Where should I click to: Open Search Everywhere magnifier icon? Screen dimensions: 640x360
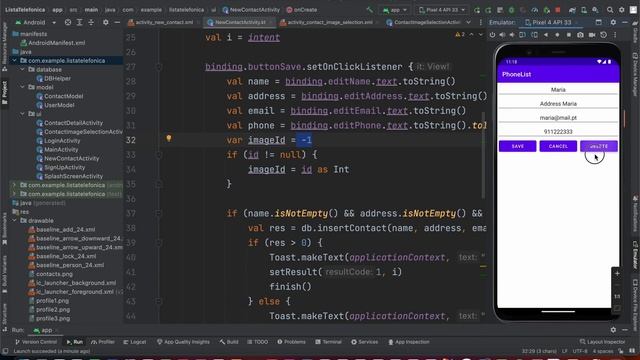click(610, 10)
